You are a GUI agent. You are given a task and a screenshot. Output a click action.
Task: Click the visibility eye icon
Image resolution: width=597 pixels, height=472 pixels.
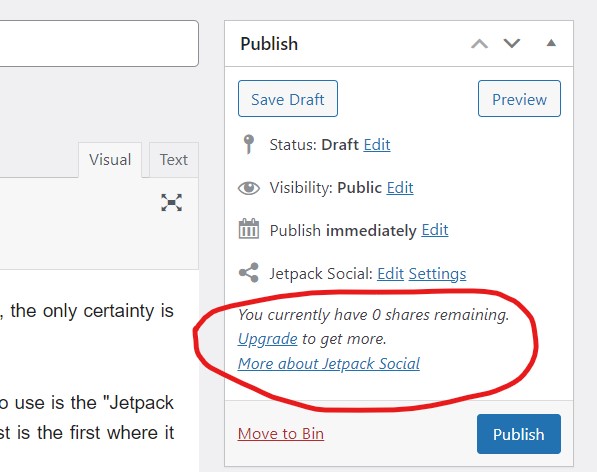(249, 188)
